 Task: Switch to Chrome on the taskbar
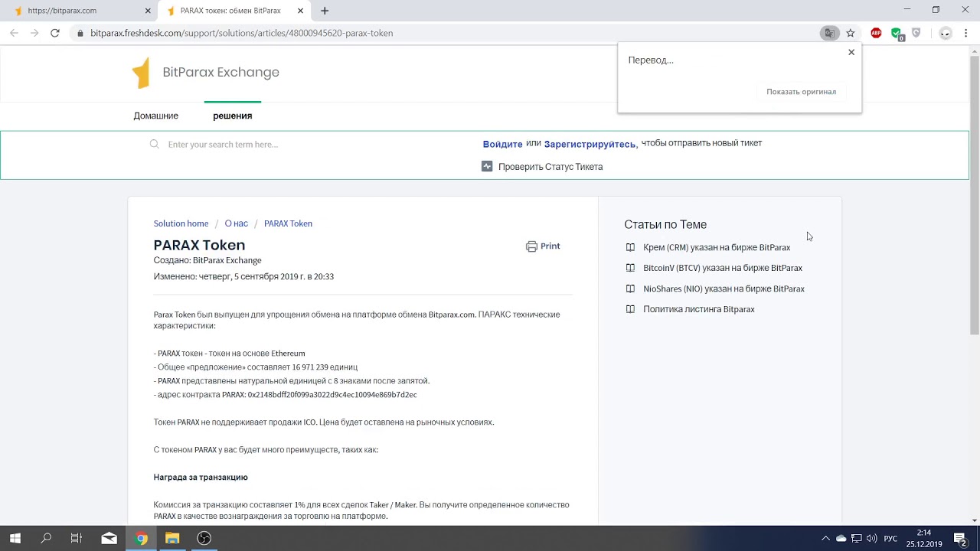coord(141,538)
